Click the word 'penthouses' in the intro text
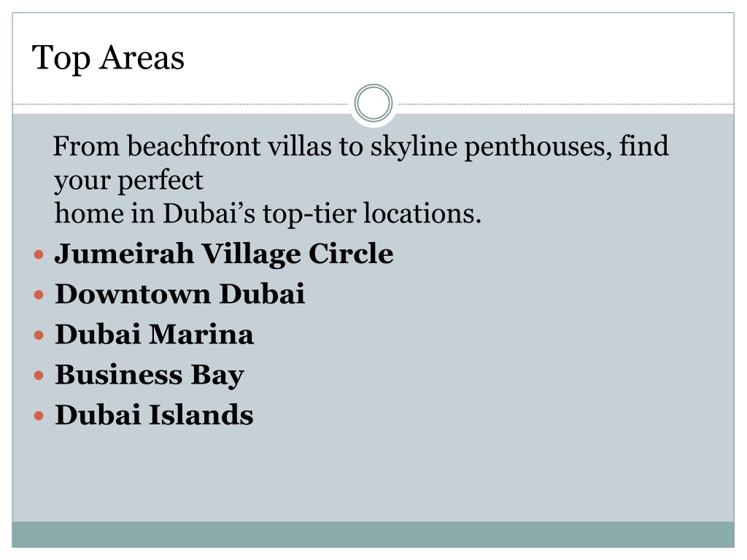The height and width of the screenshot is (560, 747). [538, 146]
